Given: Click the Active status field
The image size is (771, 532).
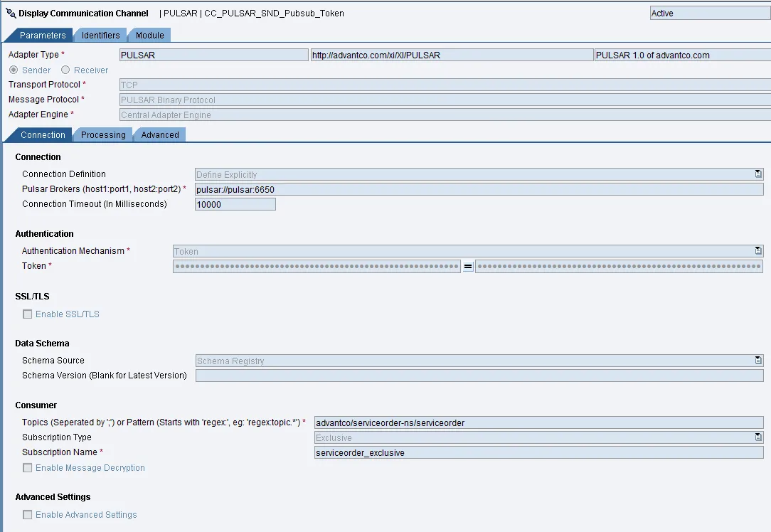Looking at the screenshot, I should click(711, 14).
